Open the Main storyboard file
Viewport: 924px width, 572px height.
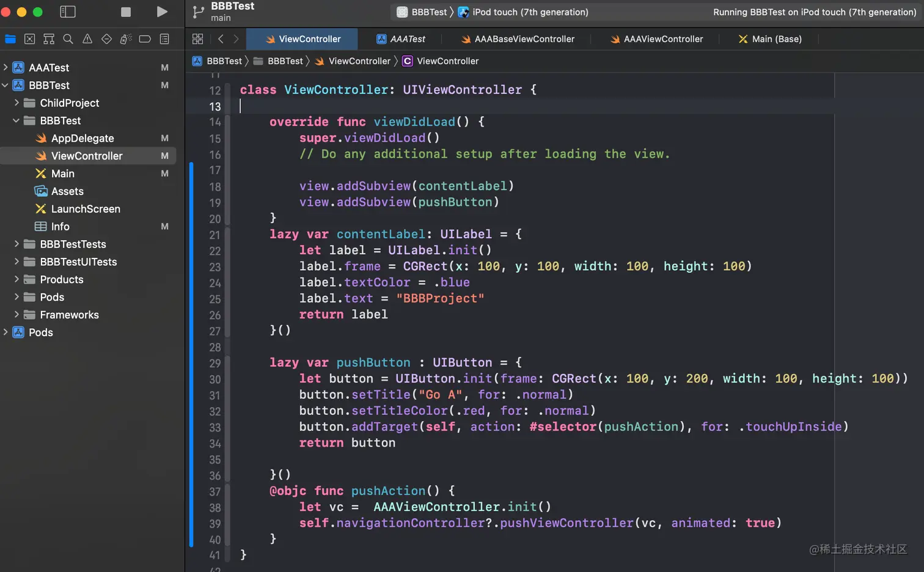click(x=88, y=174)
